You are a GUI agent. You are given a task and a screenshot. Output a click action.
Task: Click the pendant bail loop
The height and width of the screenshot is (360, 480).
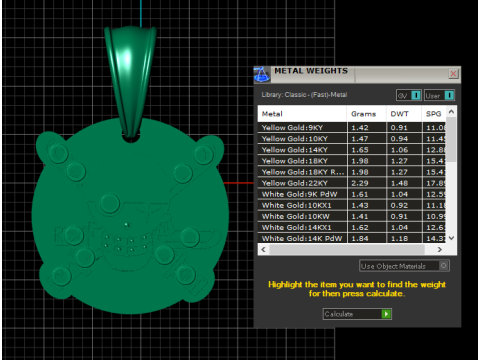pos(131,82)
